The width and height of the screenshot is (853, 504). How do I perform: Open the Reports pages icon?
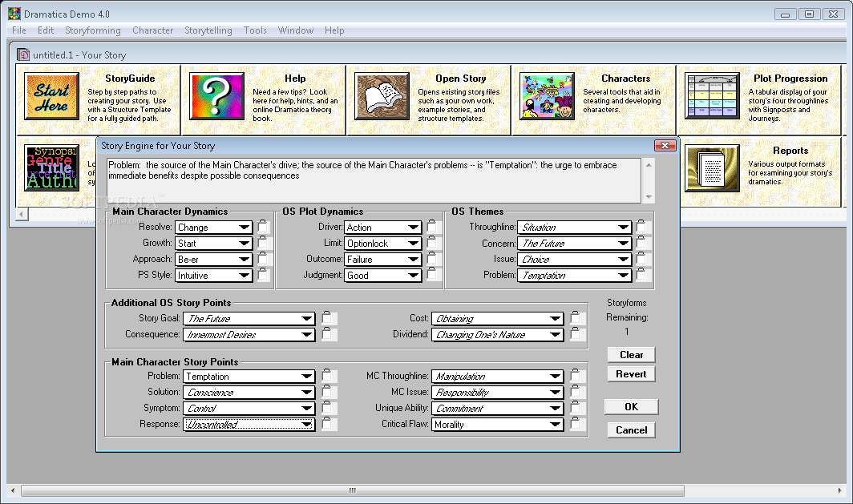pos(712,168)
